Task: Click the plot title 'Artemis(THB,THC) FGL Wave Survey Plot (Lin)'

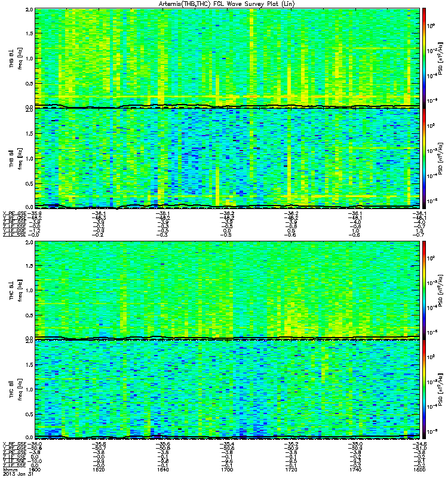Action: tap(226, 4)
